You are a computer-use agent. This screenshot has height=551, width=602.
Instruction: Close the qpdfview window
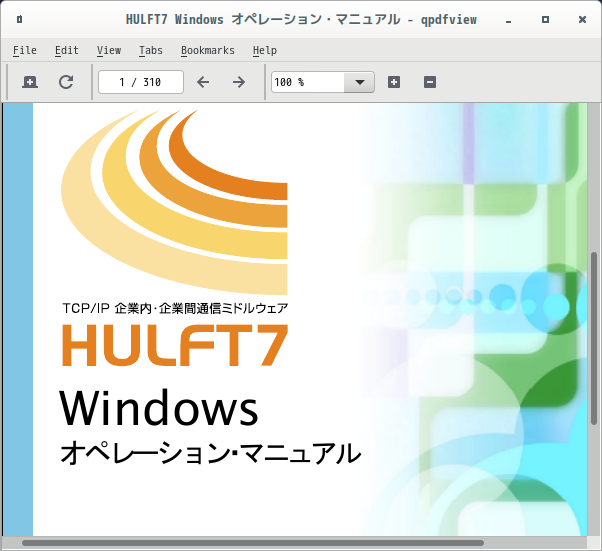(582, 19)
